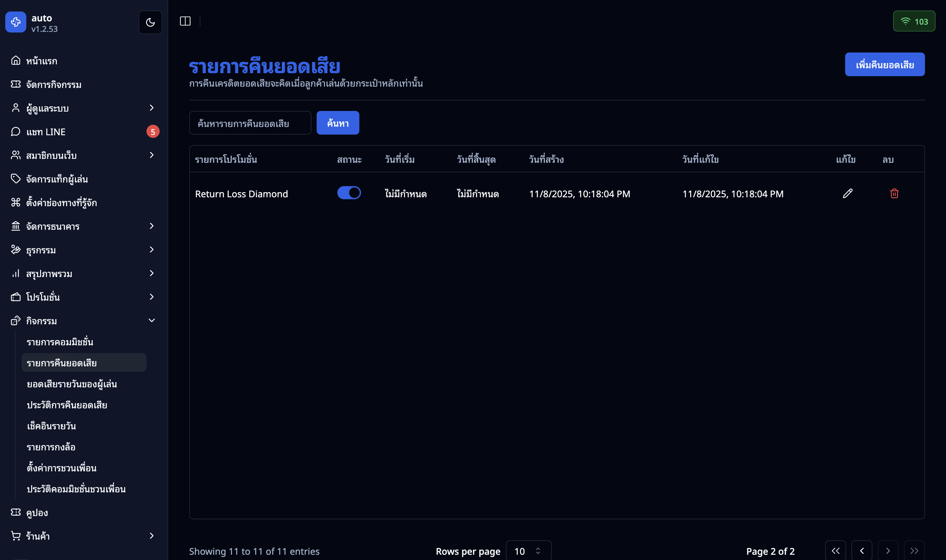
Task: Collapse the กิจกรรม section chevron
Action: coord(151,320)
